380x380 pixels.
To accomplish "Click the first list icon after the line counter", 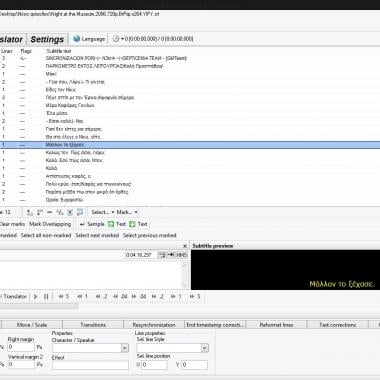I will 30,212.
